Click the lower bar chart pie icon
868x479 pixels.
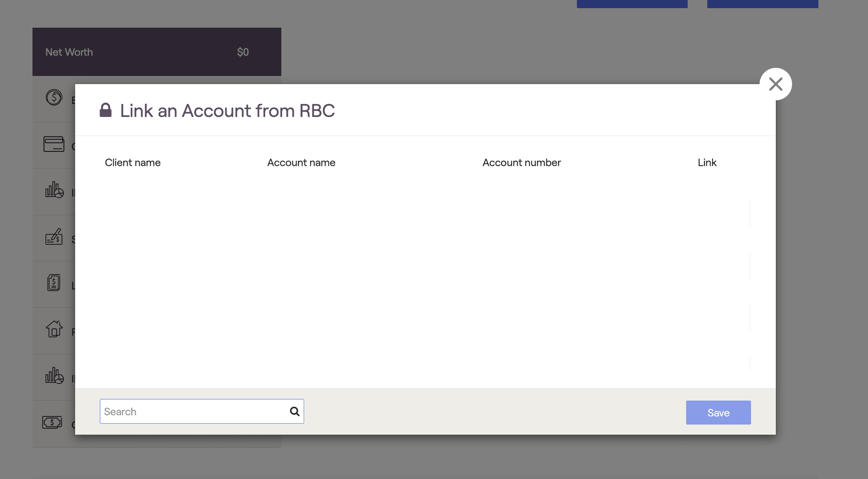[54, 376]
